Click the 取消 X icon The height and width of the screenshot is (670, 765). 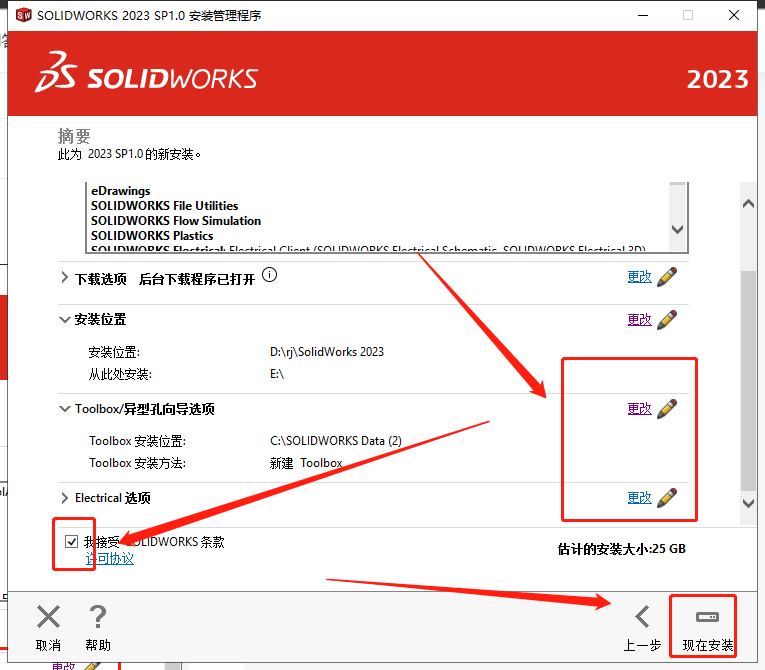[48, 617]
